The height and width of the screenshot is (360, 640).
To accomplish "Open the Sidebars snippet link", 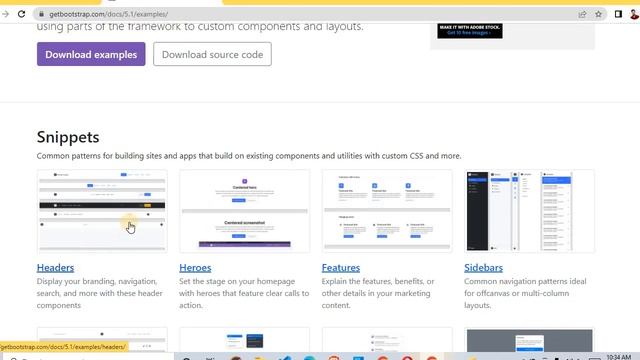I will click(483, 268).
